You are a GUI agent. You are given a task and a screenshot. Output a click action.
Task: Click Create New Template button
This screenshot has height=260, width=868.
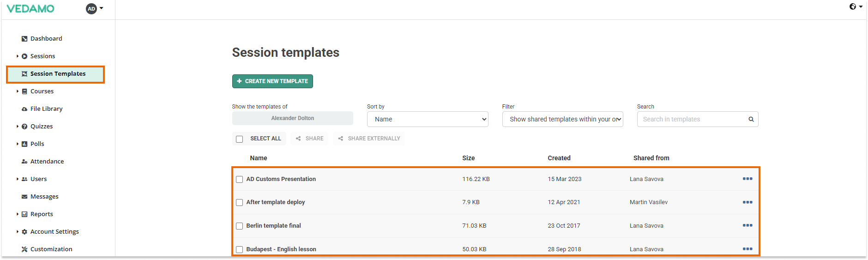[272, 81]
